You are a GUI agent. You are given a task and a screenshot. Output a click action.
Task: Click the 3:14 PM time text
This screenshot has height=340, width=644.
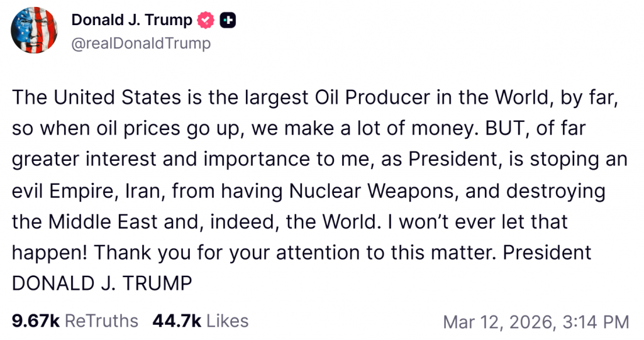[595, 322]
